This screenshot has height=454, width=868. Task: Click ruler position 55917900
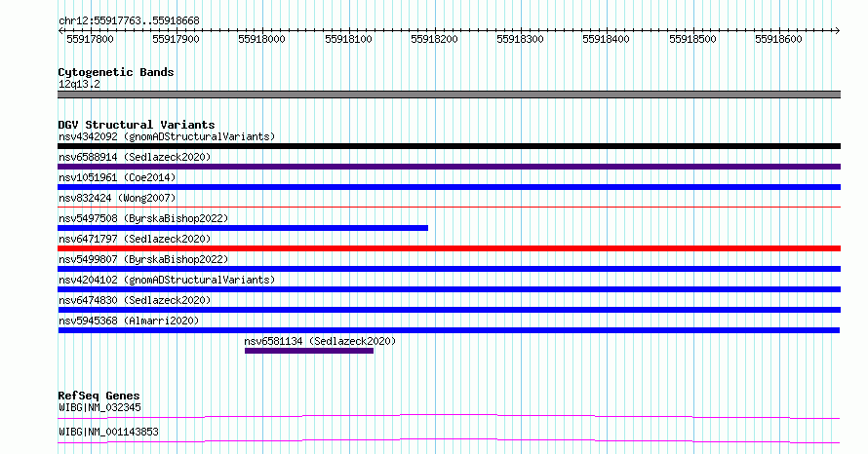coord(176,39)
